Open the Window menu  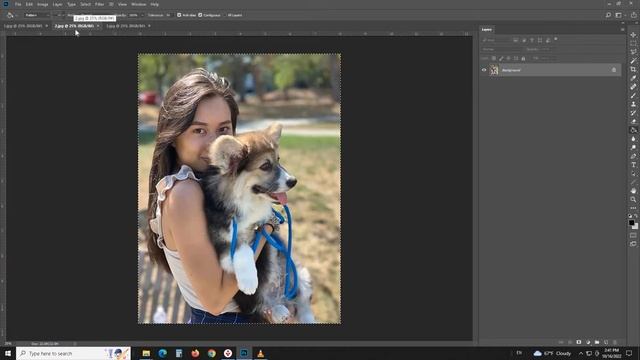click(x=139, y=4)
